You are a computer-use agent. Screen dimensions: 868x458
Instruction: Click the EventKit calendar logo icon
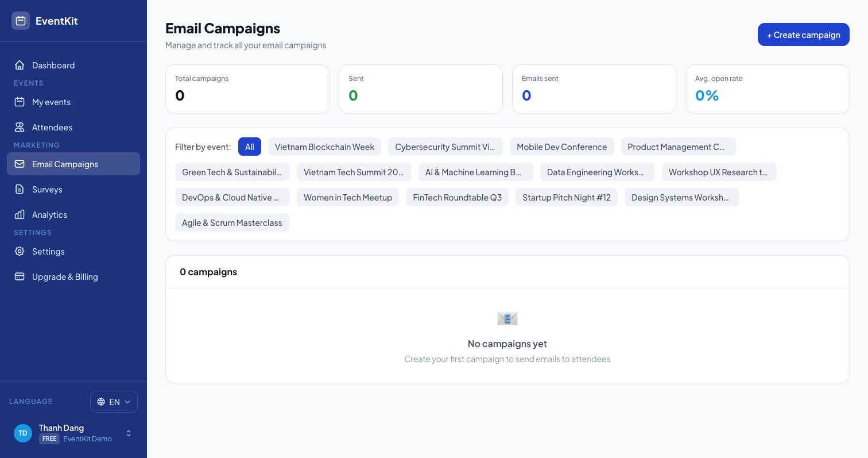pyautogui.click(x=21, y=21)
